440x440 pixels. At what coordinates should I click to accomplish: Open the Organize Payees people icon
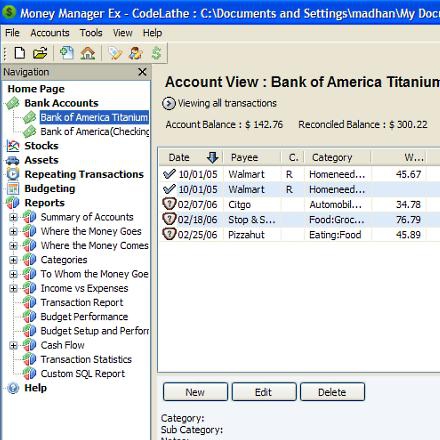click(136, 53)
